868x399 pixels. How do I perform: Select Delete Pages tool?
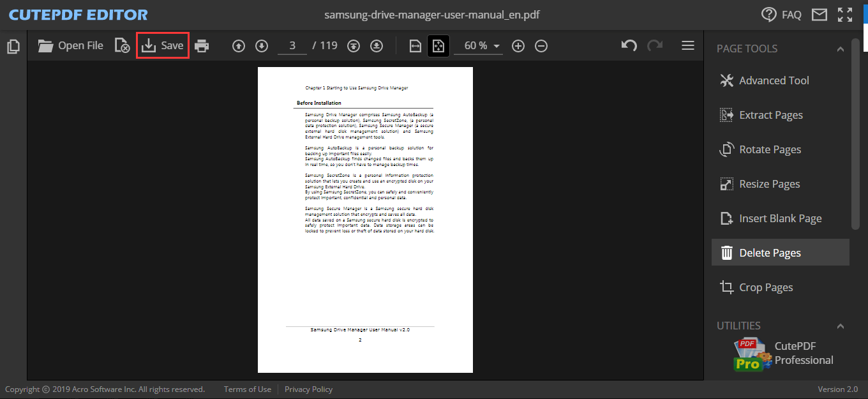pyautogui.click(x=781, y=253)
